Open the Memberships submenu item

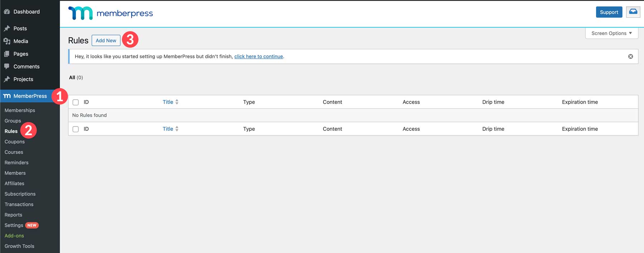(20, 110)
